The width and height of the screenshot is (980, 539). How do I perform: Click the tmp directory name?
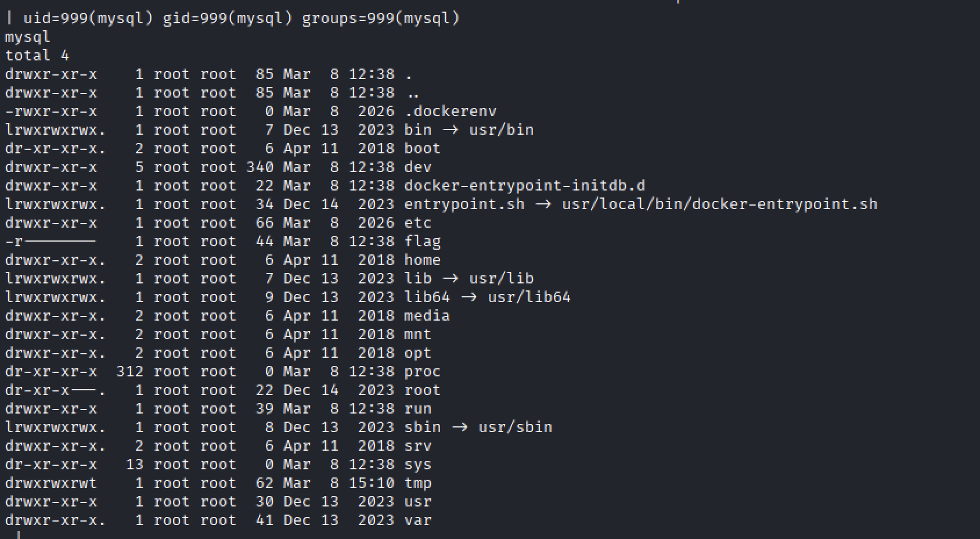point(417,483)
